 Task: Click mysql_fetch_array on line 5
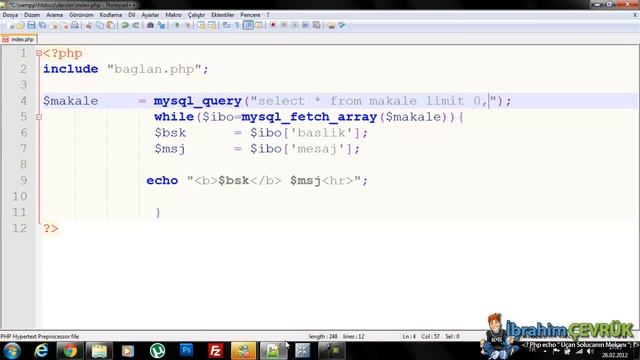point(309,117)
